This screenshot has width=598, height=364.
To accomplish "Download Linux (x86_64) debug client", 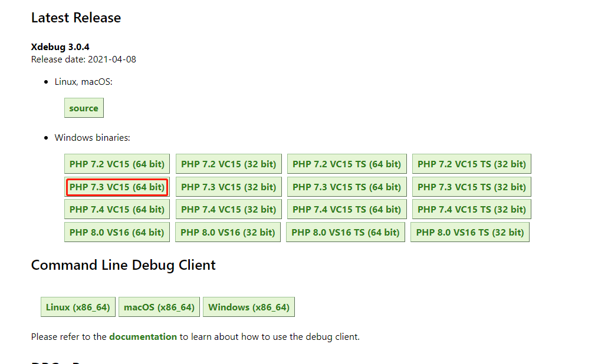I will coord(78,307).
